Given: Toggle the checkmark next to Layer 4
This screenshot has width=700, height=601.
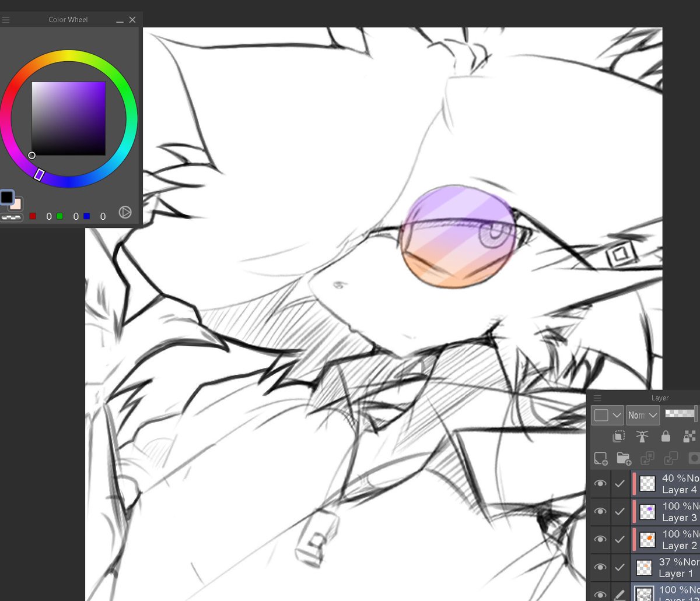Looking at the screenshot, I should tap(619, 483).
